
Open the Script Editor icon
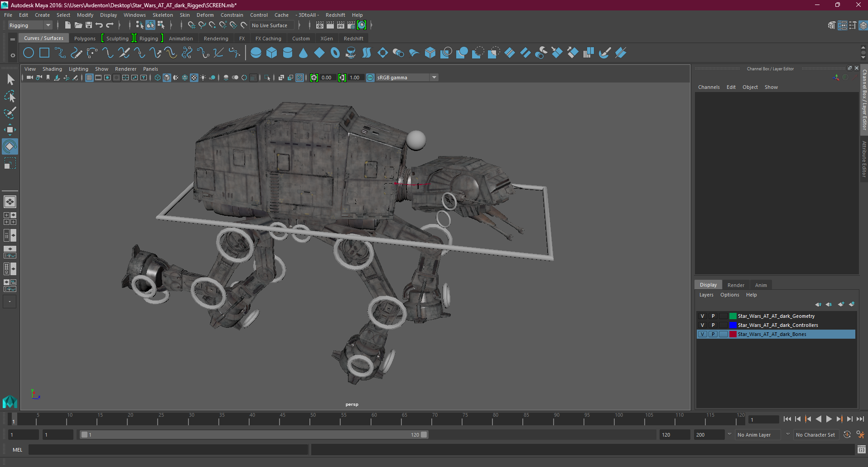(862, 450)
